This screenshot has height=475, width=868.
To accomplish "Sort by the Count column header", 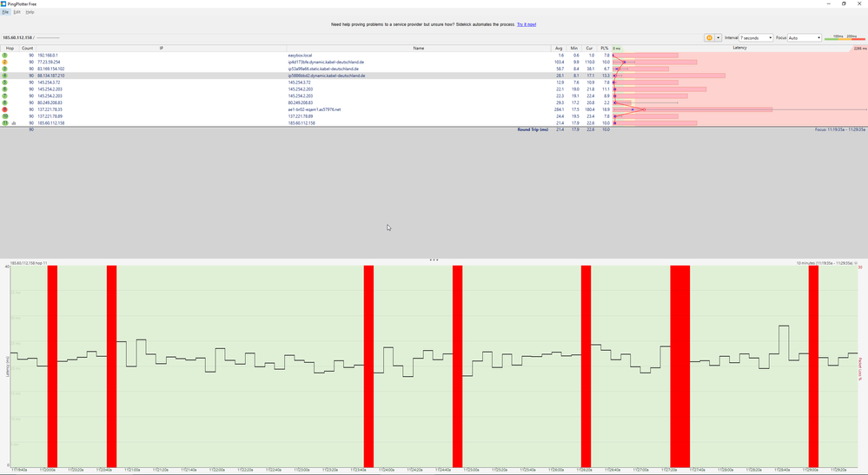I will [27, 48].
